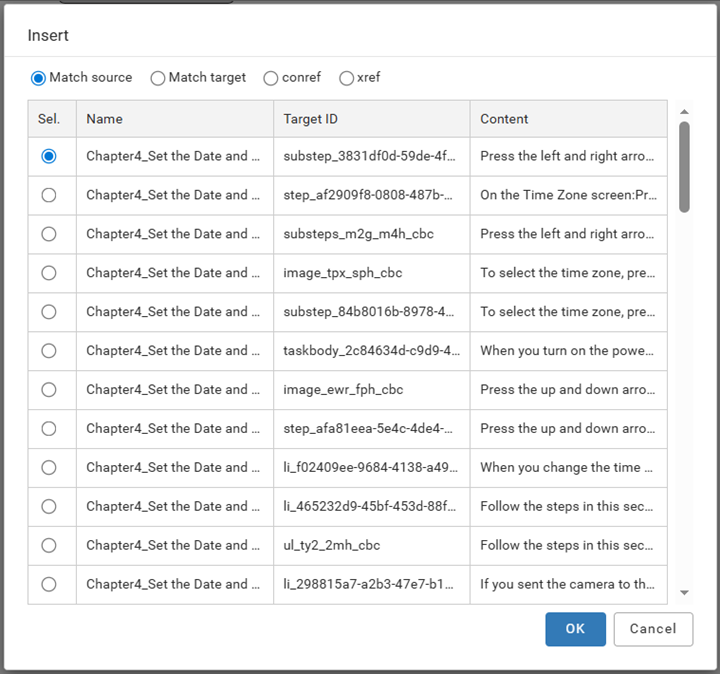
Task: Choose the conref radio option
Action: [x=271, y=78]
